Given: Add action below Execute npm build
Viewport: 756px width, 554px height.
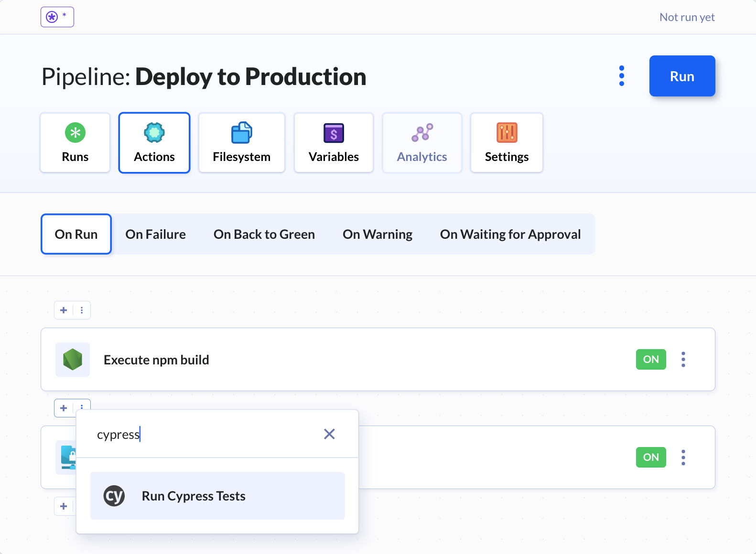Looking at the screenshot, I should [x=64, y=408].
